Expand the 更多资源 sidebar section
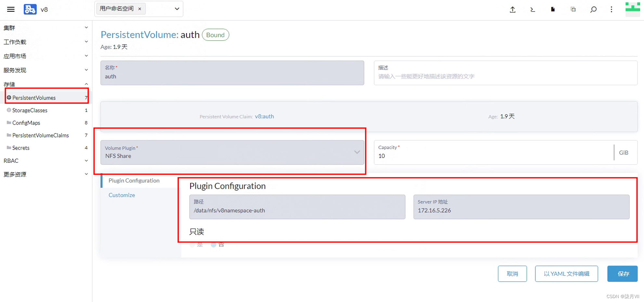This screenshot has width=644, height=302. pyautogui.click(x=45, y=174)
